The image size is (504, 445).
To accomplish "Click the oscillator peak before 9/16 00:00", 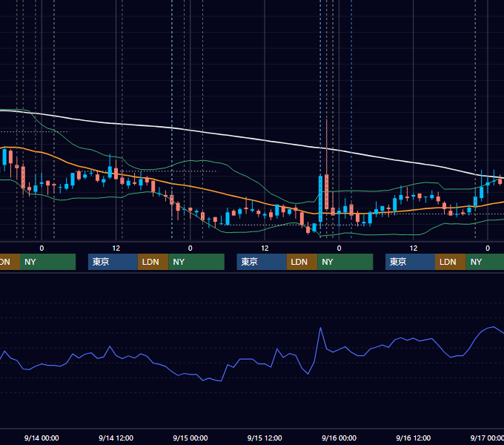I will 320,328.
